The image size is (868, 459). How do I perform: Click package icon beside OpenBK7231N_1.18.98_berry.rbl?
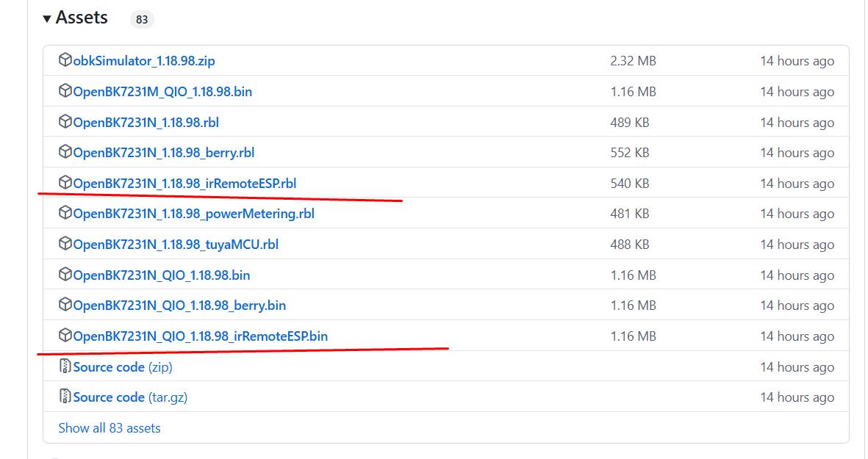[x=65, y=151]
